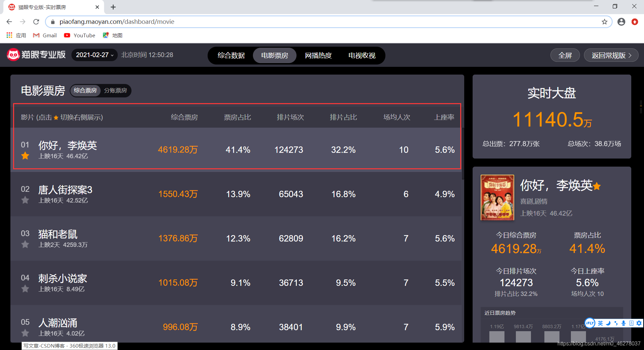
Task: Click the iFLY input method logo icon
Action: [590, 323]
